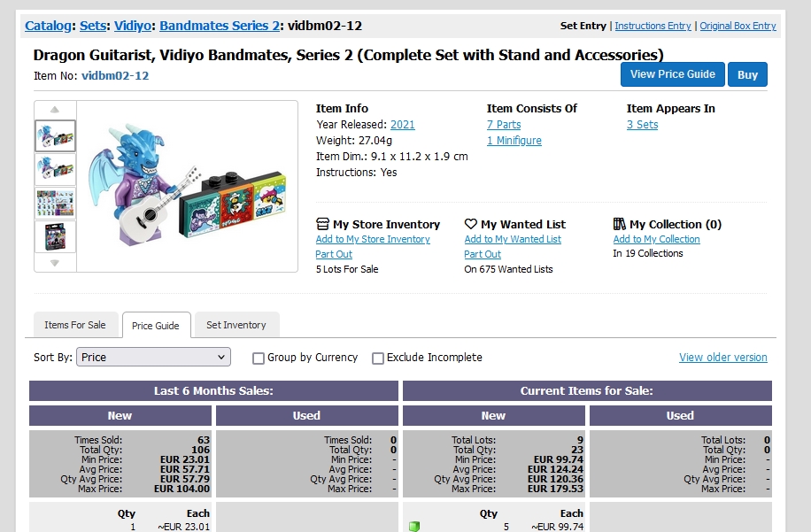Select the first dragon guitarist thumbnail
Screen dimensions: 811x532
tap(56, 136)
